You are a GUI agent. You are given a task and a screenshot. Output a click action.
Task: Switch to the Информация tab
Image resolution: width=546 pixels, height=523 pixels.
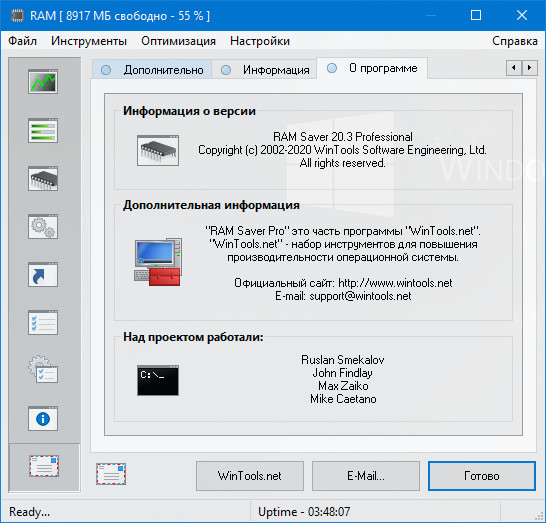pos(265,70)
